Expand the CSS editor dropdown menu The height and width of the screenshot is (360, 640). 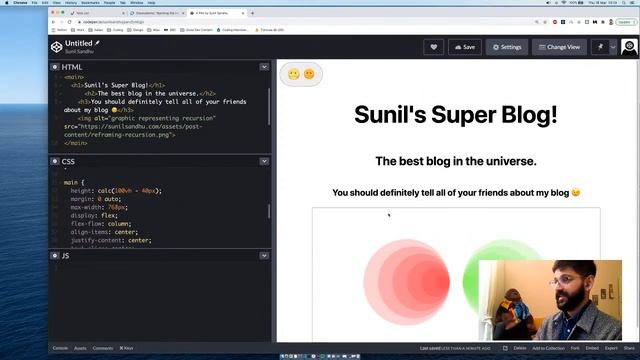264,161
